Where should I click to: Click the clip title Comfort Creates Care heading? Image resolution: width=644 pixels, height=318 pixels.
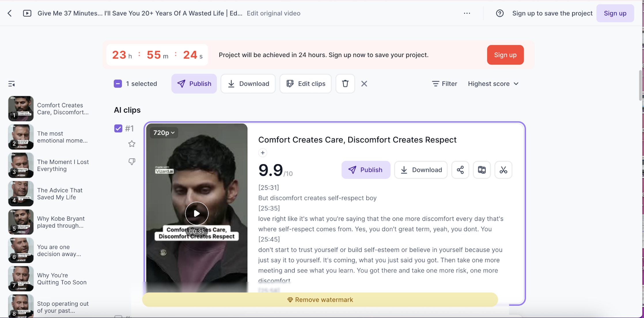(357, 140)
